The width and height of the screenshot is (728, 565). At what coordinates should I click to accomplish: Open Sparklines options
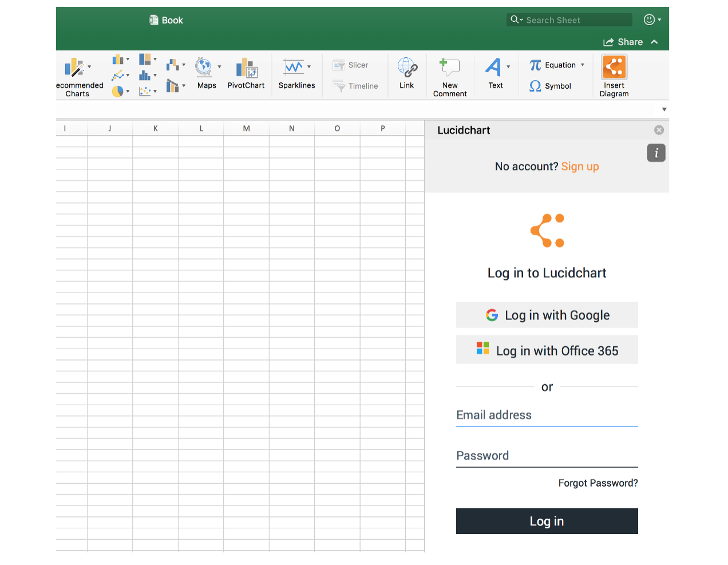pyautogui.click(x=296, y=74)
